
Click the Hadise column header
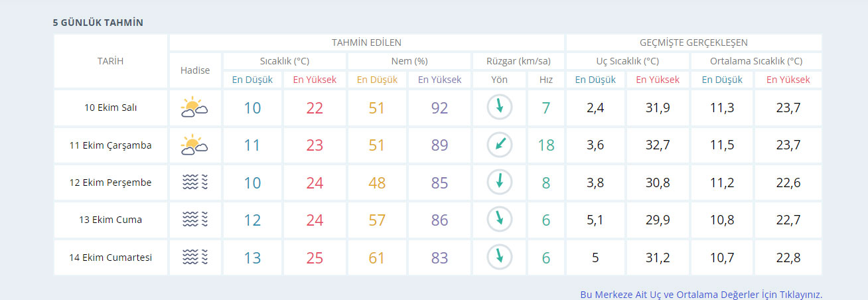point(195,70)
